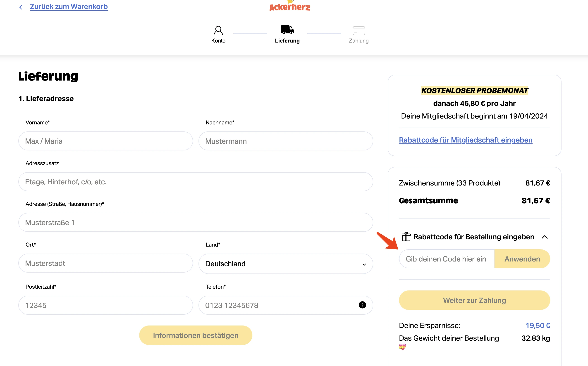Click the 'Das Gewicht deiner Bestellung' label
This screenshot has height=366, width=588.
click(x=449, y=338)
